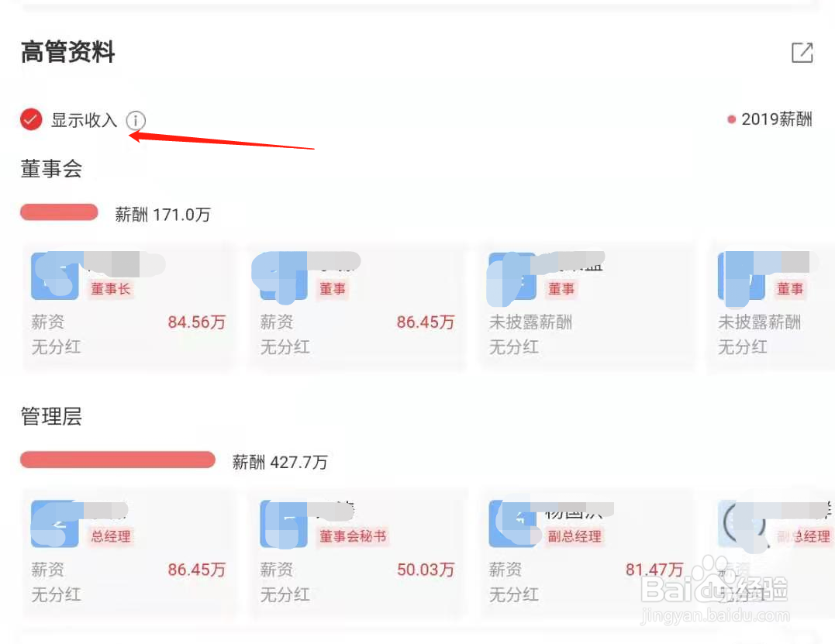Open the fourth 董事 card with undisclosed pay
The image size is (835, 644).
click(x=771, y=307)
